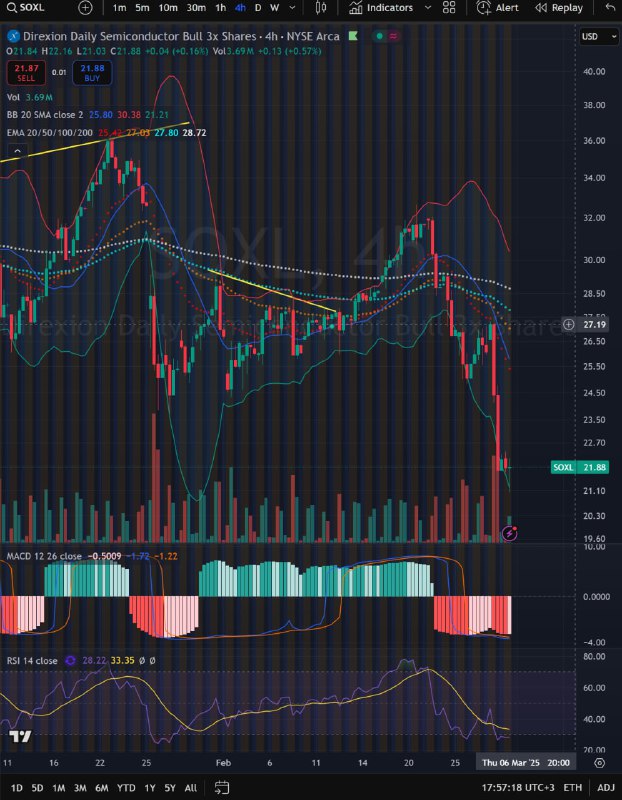The height and width of the screenshot is (800, 622).
Task: Switch to 5m timeframe
Action: tap(142, 8)
